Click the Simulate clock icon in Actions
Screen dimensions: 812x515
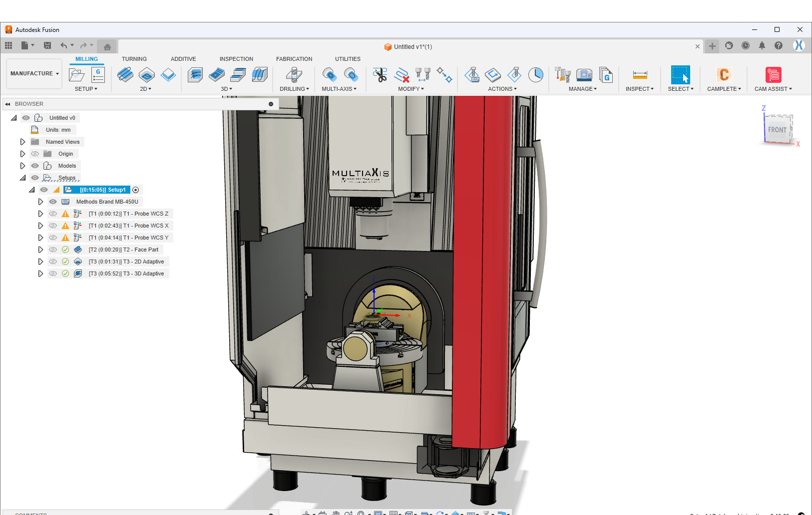(x=535, y=75)
